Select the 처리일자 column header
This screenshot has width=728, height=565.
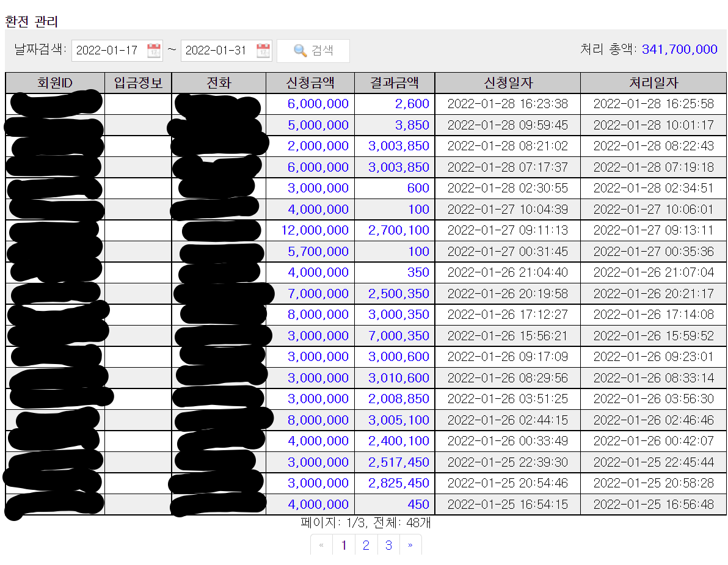click(x=653, y=83)
